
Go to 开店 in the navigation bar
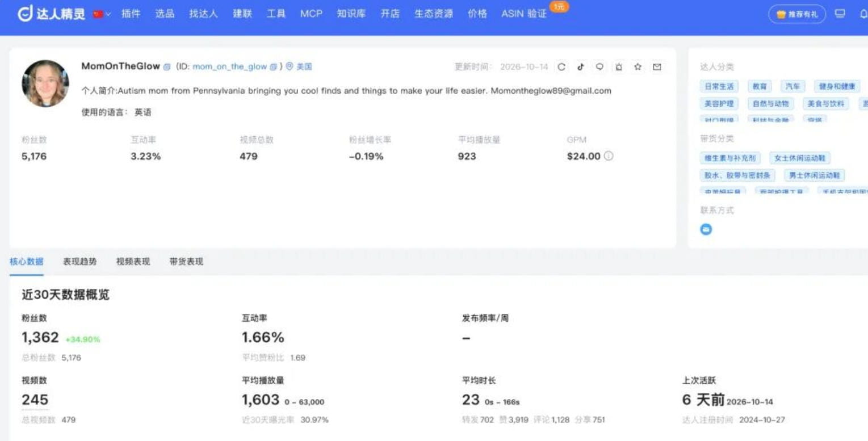tap(390, 14)
